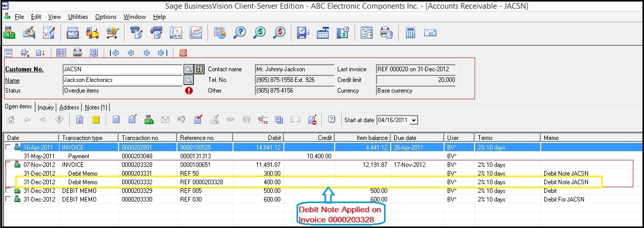The image size is (644, 228).
Task: Click the chain link icon in items toolbar
Action: pos(230,120)
